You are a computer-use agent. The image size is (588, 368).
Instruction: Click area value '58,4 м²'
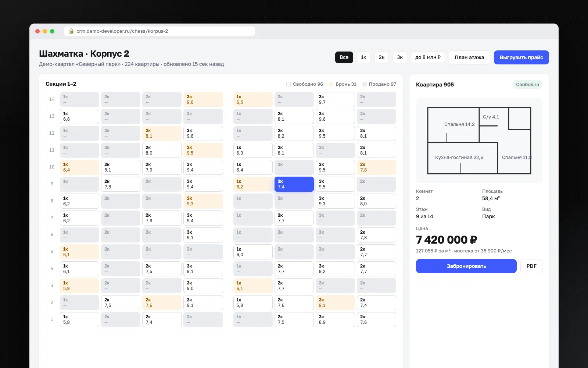tap(491, 198)
